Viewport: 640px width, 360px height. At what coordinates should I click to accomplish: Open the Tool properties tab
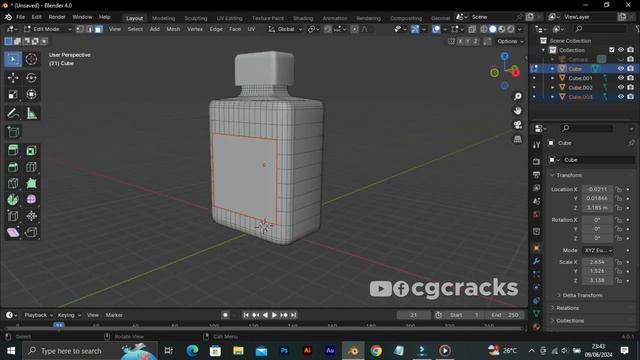[536, 145]
